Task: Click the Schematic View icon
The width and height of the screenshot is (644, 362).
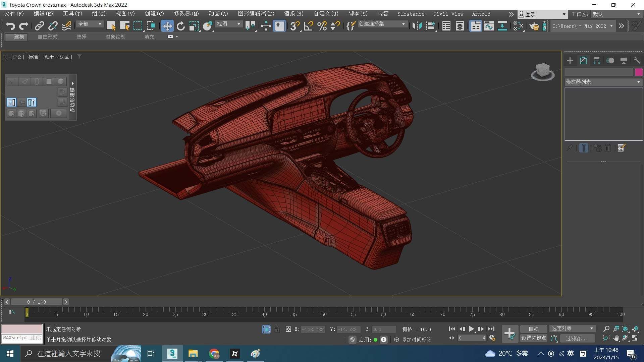Action: [502, 26]
